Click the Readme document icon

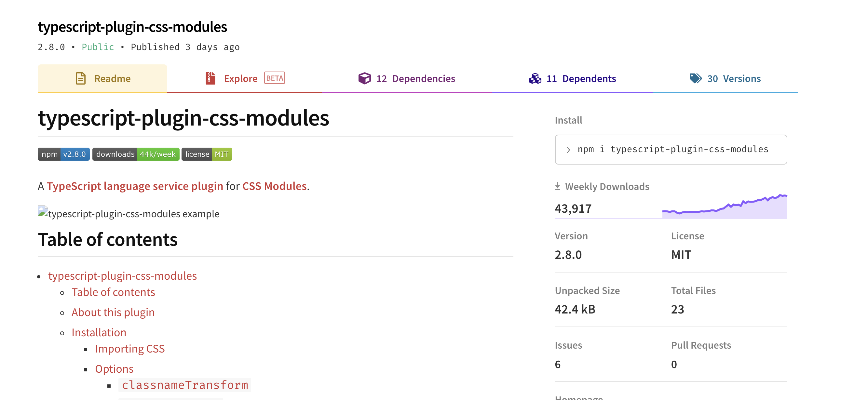pos(81,78)
